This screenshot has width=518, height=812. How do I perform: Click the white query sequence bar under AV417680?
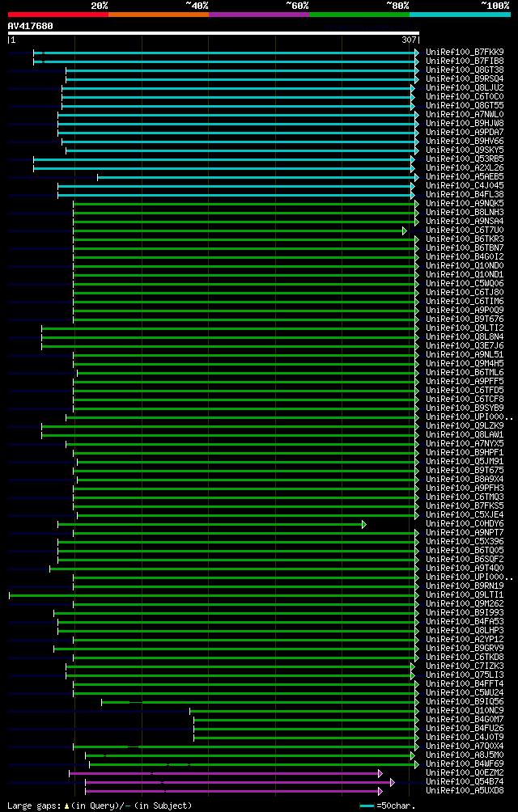coord(214,33)
